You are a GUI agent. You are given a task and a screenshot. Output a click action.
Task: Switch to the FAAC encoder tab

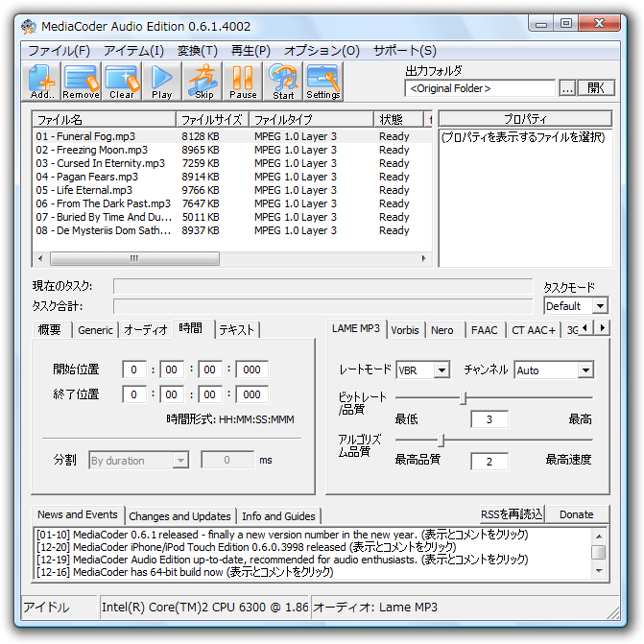485,330
